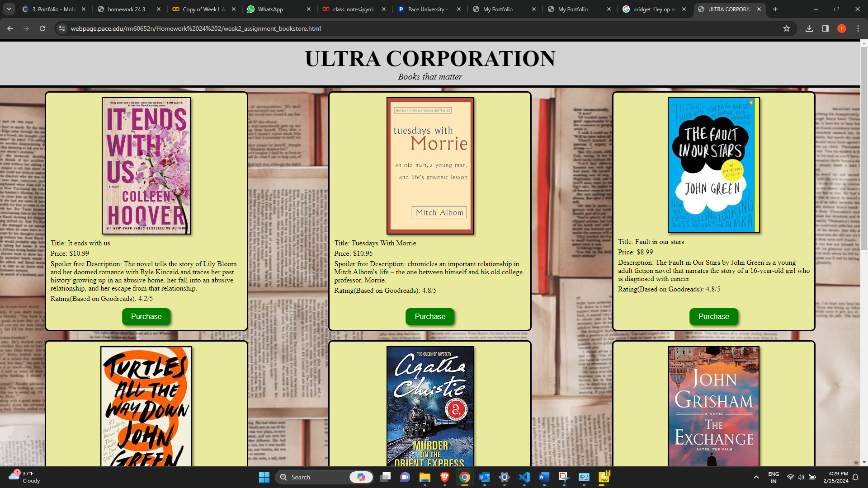This screenshot has height=488, width=868.
Task: Switch to the class_notes.ipynb tab
Action: (353, 9)
